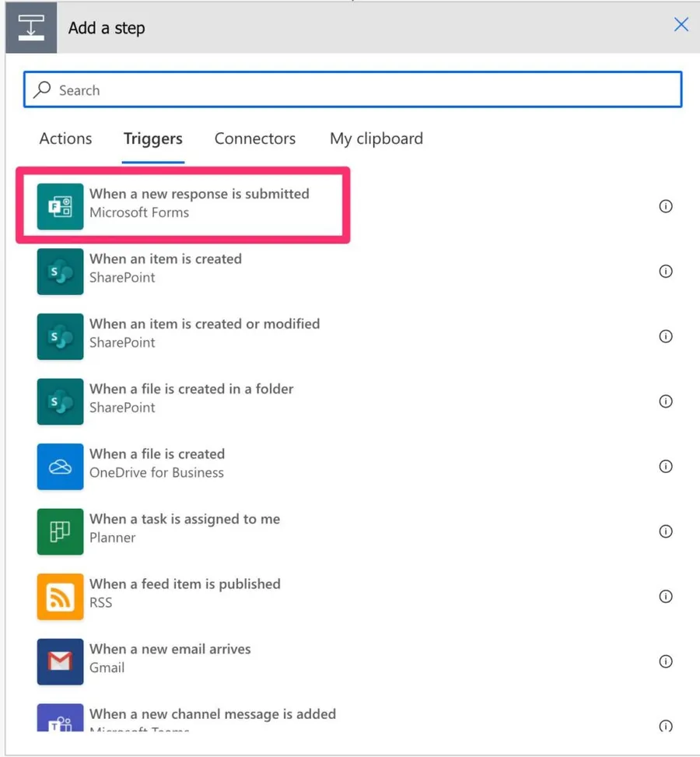Show info for When a file is created
The image size is (700, 757).
pyautogui.click(x=665, y=467)
